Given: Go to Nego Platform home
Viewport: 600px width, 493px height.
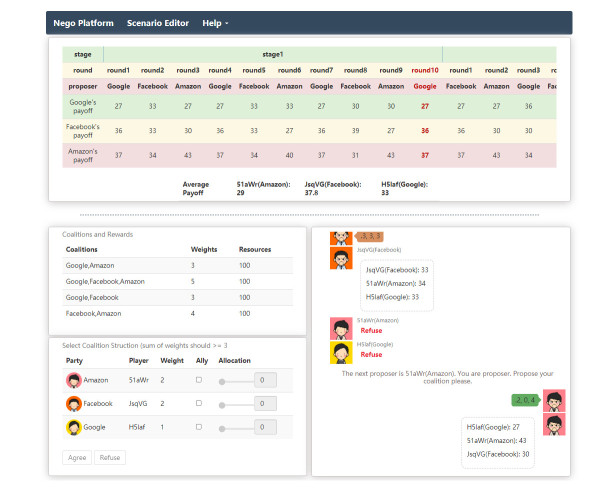Looking at the screenshot, I should point(83,23).
